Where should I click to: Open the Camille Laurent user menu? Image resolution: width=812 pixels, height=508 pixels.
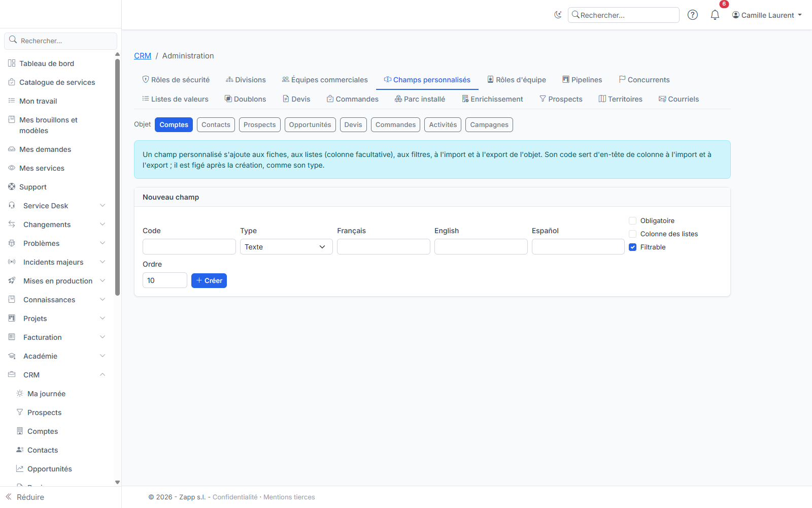pyautogui.click(x=767, y=15)
